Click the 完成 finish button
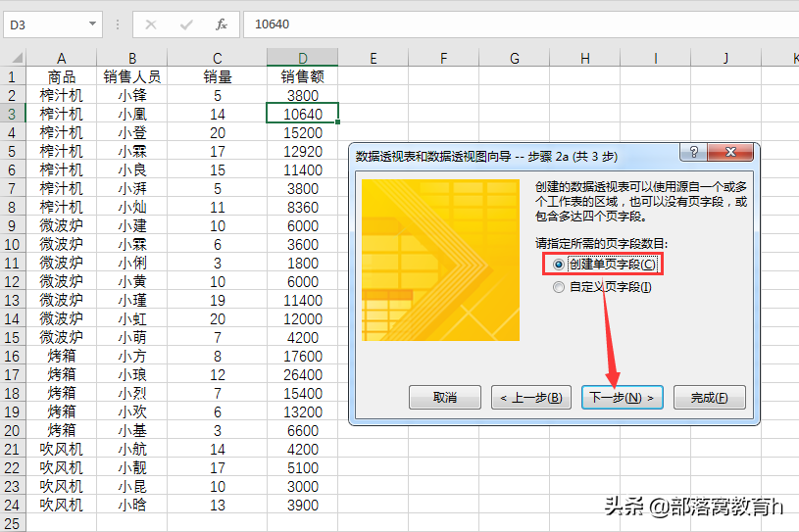 (710, 397)
